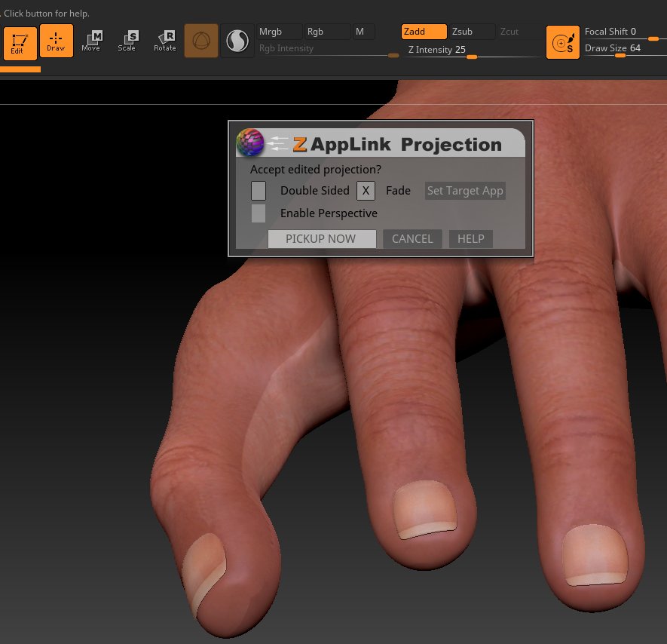Image resolution: width=667 pixels, height=644 pixels.
Task: Tick the Enable Perspective checkbox
Action: 259,213
